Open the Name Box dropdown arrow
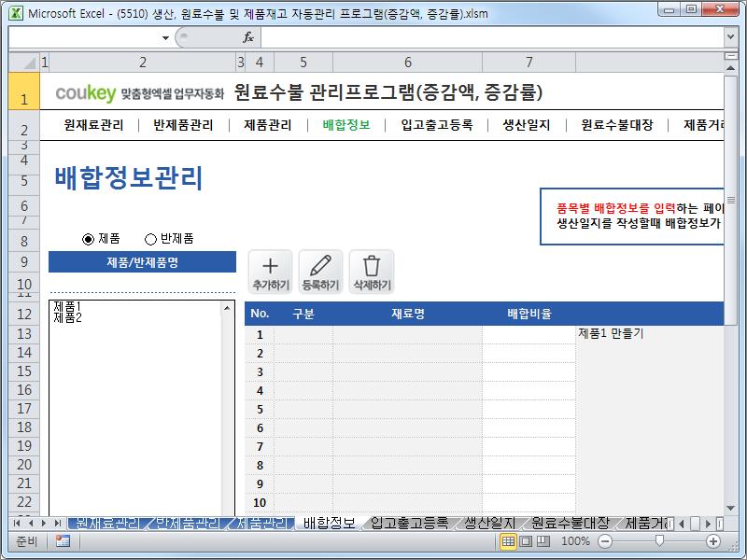This screenshot has height=560, width=747. pos(165,37)
